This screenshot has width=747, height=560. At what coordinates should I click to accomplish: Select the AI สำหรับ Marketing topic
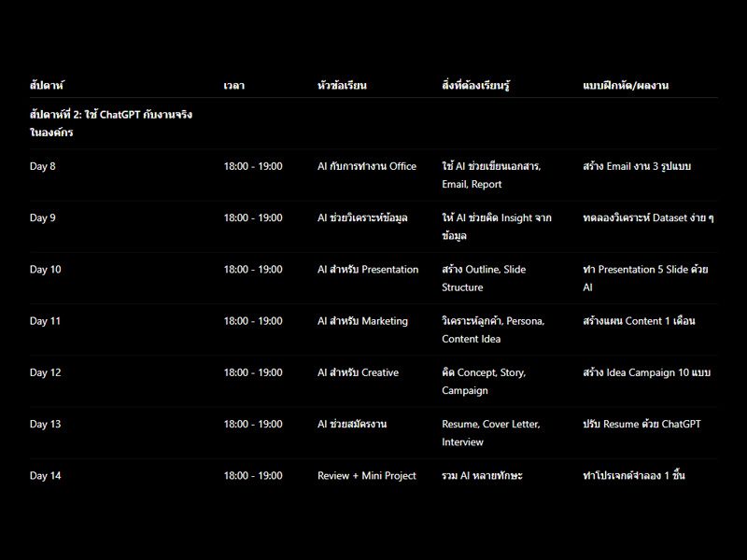pyautogui.click(x=362, y=321)
